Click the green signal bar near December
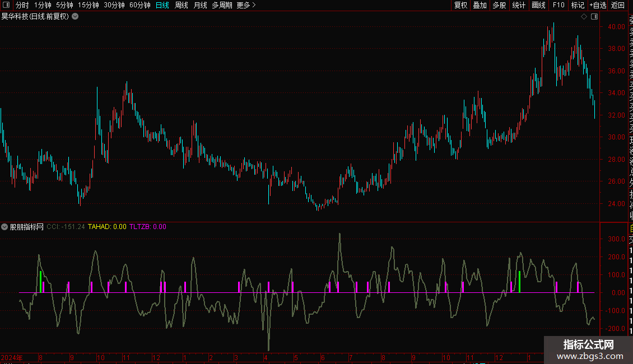Viewport: 633px width, 364px height. point(519,282)
